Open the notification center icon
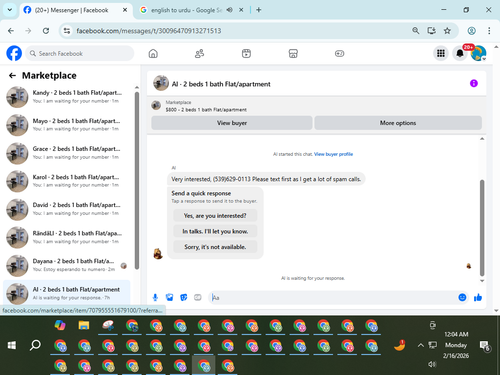 [484, 346]
